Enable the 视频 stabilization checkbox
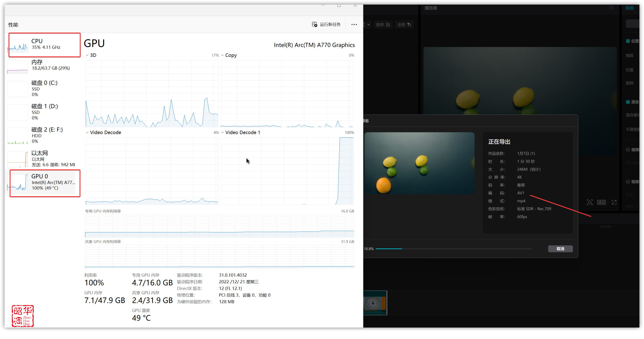Viewport: 644px width, 339px height. point(628,150)
